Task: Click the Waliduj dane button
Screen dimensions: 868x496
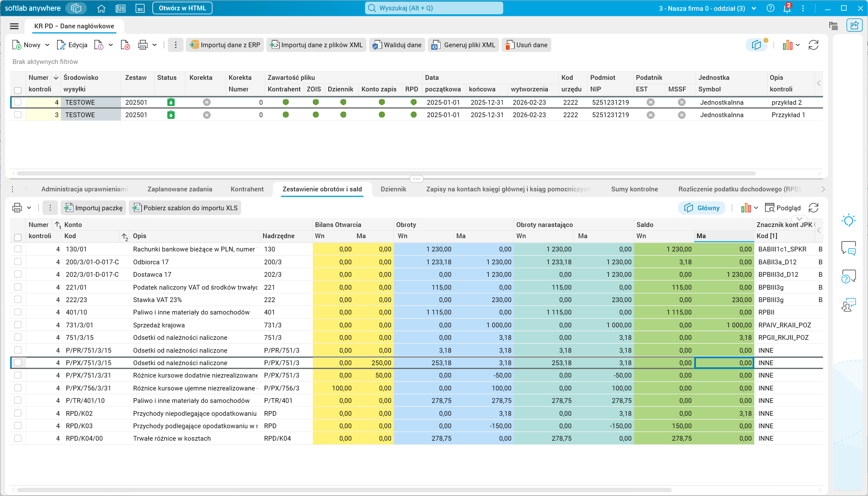Action: pos(397,45)
